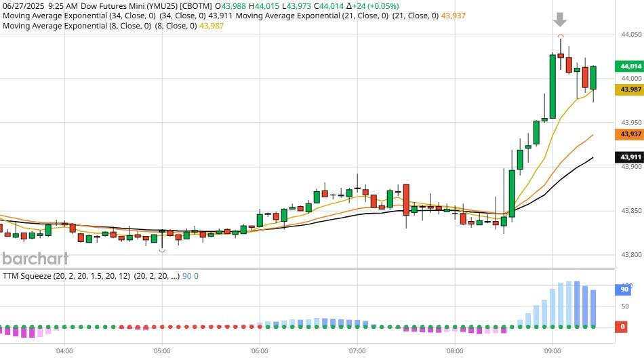Click the barchart logo watermark

click(35, 258)
